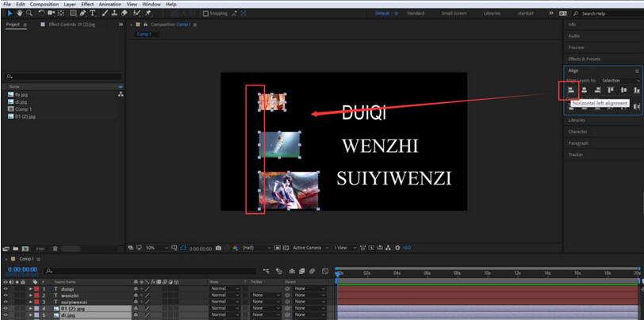Viewport: 644px width, 320px height.
Task: Click the horizontal left alignment icon
Action: click(x=570, y=90)
